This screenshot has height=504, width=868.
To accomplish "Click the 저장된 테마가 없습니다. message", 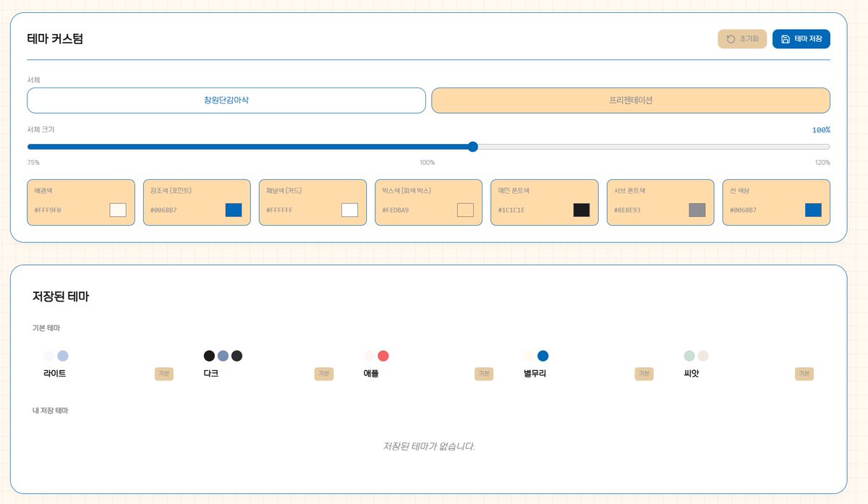I will click(x=429, y=446).
